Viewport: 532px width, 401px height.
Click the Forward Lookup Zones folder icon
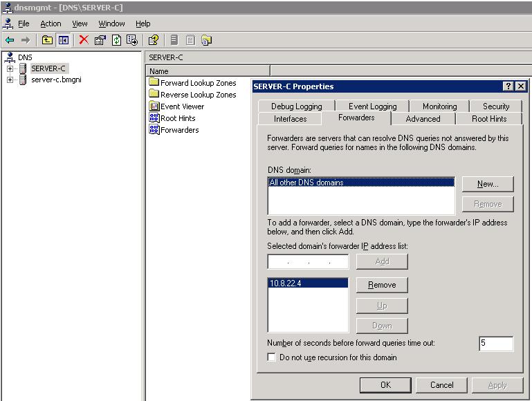point(154,82)
